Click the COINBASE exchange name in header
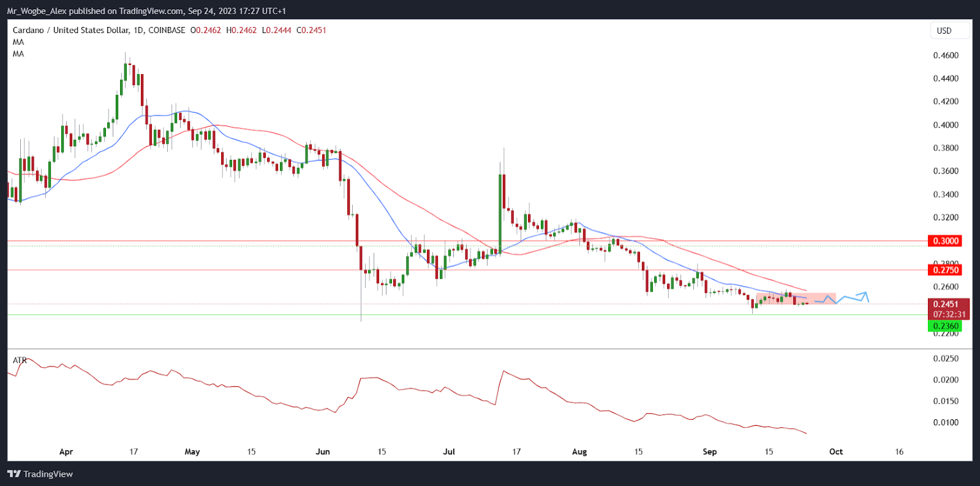 click(167, 30)
